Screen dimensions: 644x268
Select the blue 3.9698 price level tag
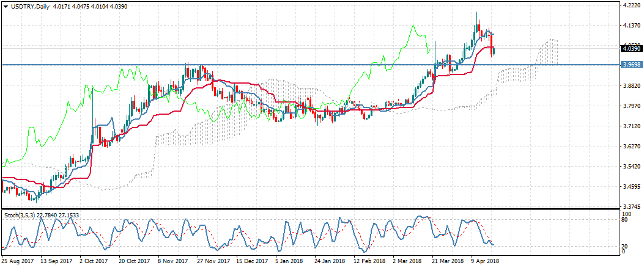(x=631, y=64)
